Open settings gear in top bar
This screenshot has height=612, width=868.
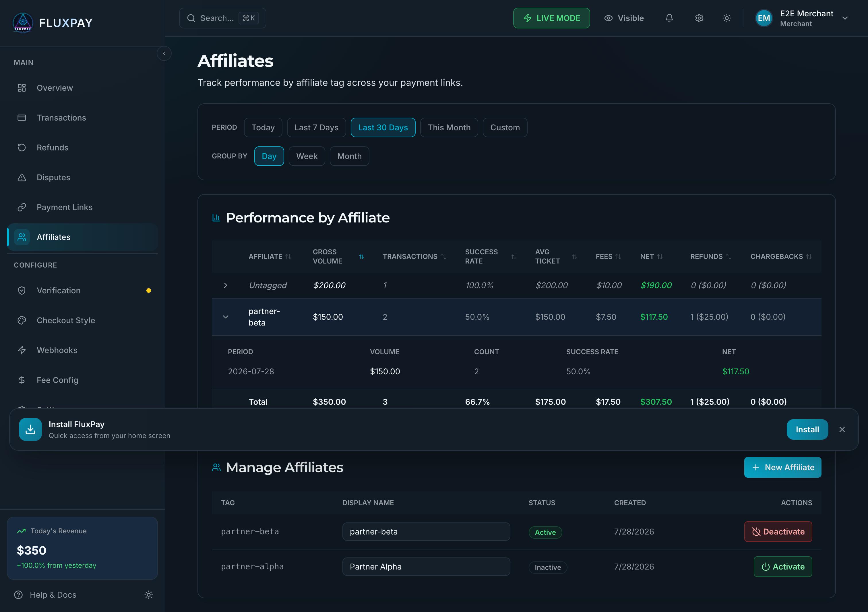(699, 18)
